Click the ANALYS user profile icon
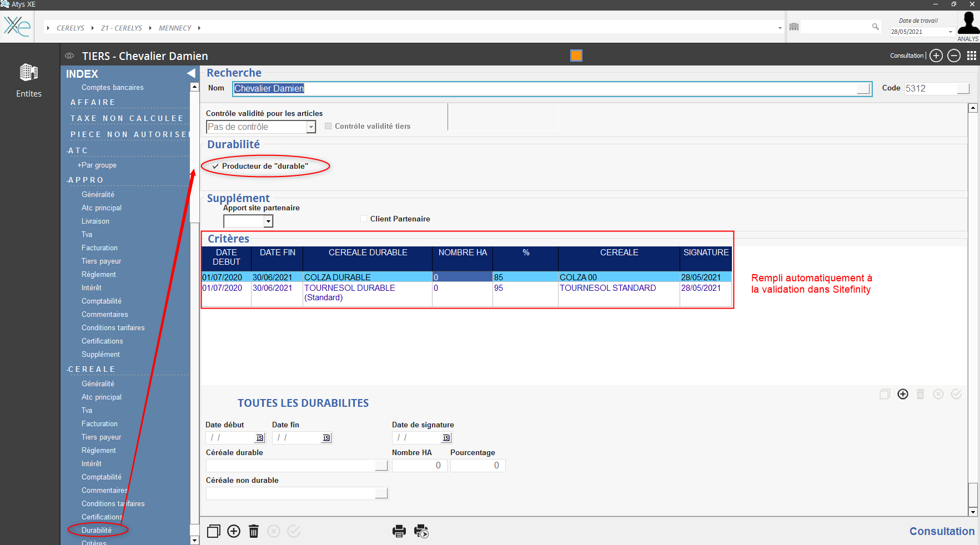This screenshot has width=980, height=545. [x=968, y=24]
